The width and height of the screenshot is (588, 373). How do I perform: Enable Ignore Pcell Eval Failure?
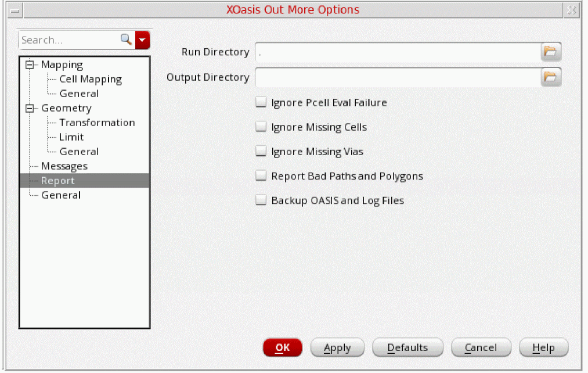261,102
